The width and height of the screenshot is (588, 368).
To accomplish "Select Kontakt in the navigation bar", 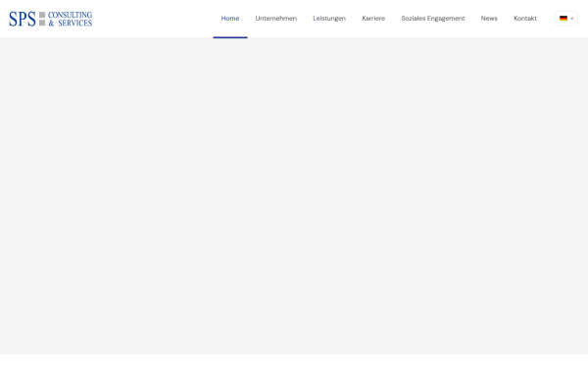I will point(525,19).
